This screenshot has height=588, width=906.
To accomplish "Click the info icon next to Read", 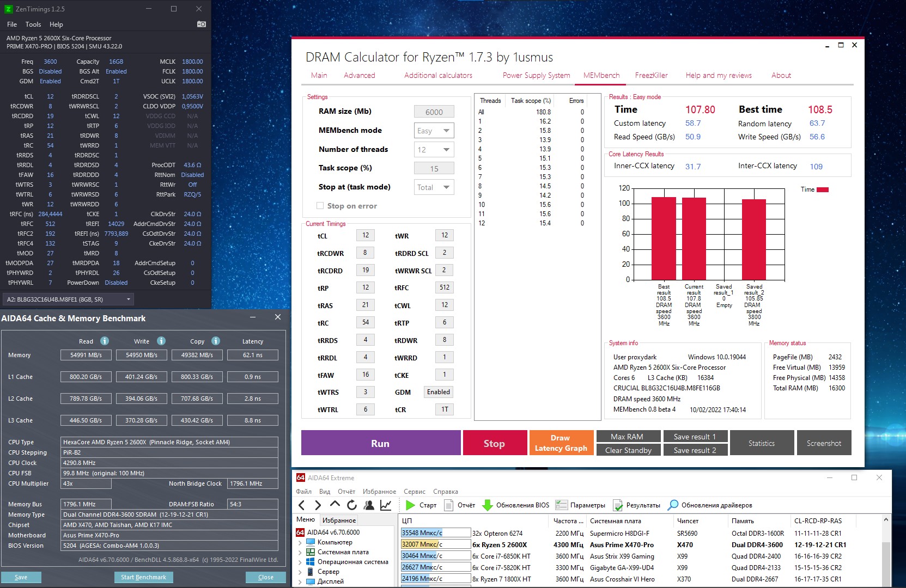I will click(105, 341).
